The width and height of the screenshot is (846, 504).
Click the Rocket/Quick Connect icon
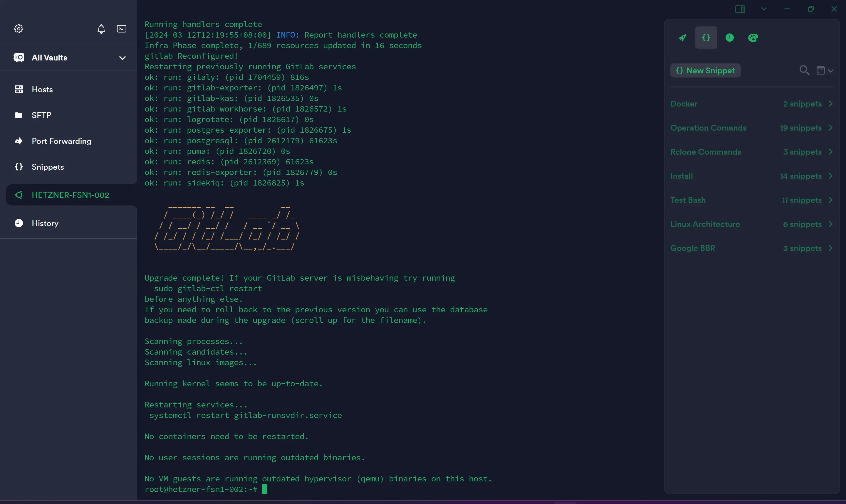click(x=683, y=37)
